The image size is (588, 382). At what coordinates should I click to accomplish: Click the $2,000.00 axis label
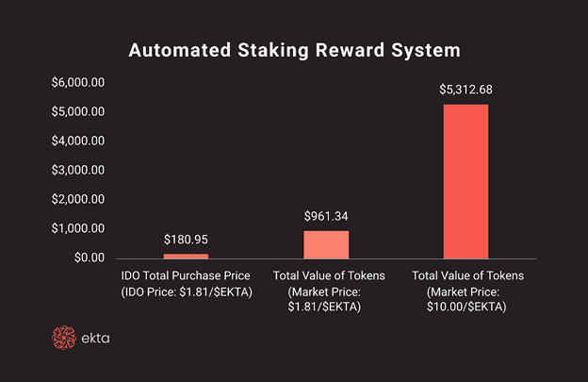coord(78,199)
